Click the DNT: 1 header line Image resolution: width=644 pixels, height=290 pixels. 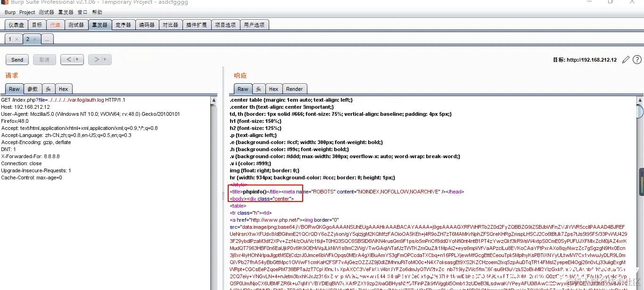point(8,149)
